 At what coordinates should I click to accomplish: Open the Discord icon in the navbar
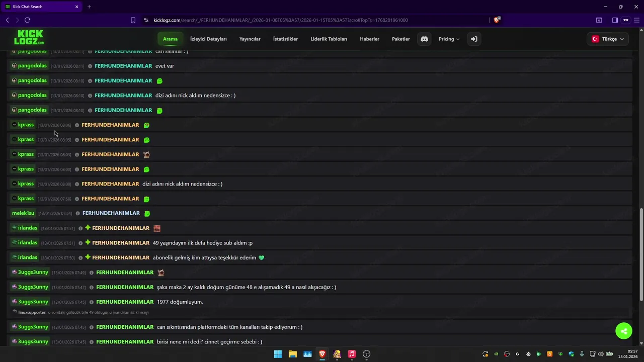click(424, 39)
